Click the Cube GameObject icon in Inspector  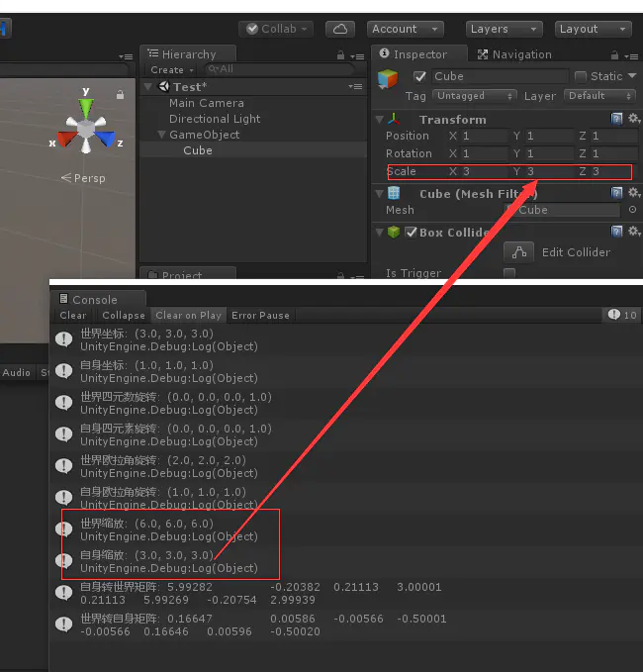[388, 79]
